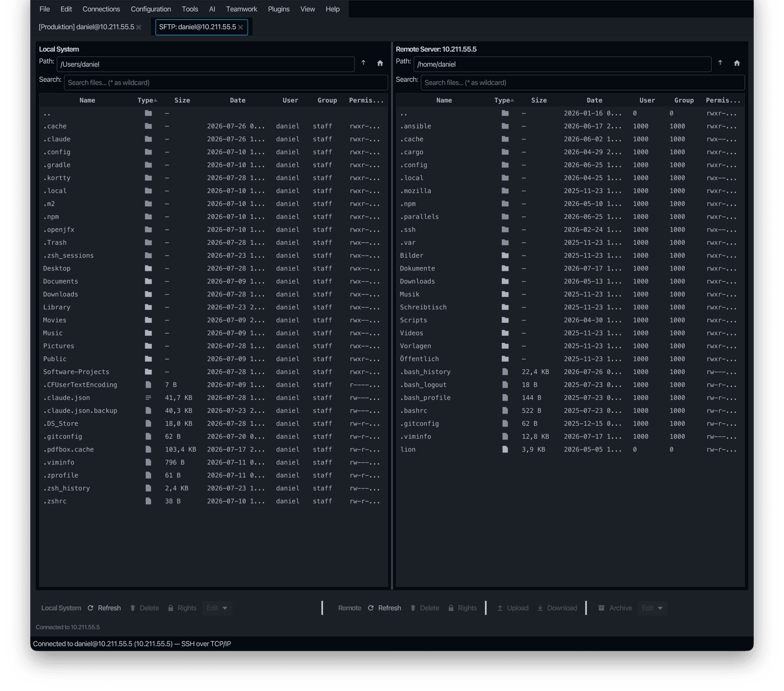Go to home folder in Local System
Image resolution: width=784 pixels, height=691 pixels.
click(x=380, y=63)
